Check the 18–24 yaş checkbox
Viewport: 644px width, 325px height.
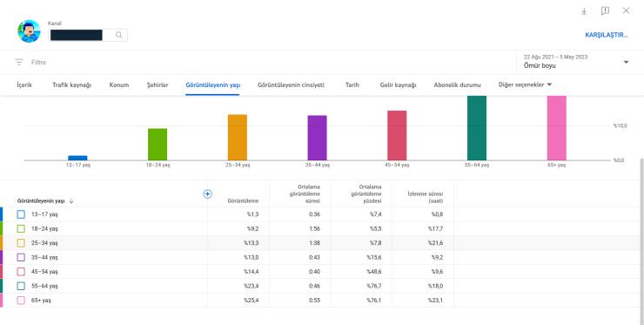(x=21, y=229)
